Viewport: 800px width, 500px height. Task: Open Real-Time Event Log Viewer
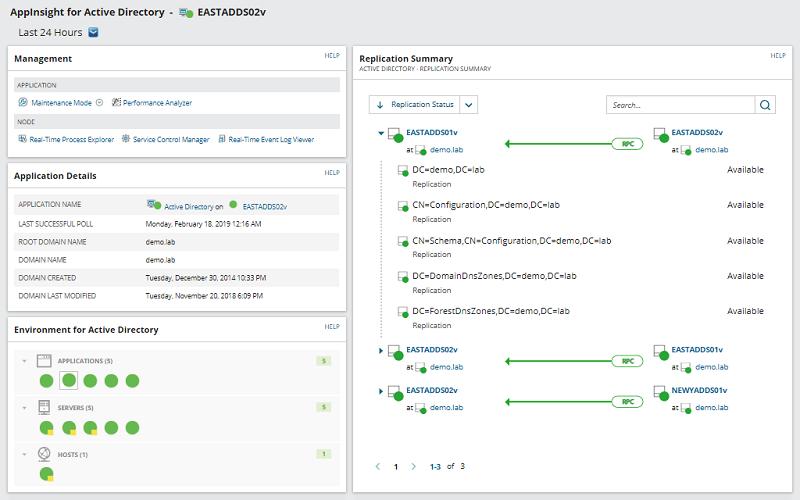tap(271, 139)
